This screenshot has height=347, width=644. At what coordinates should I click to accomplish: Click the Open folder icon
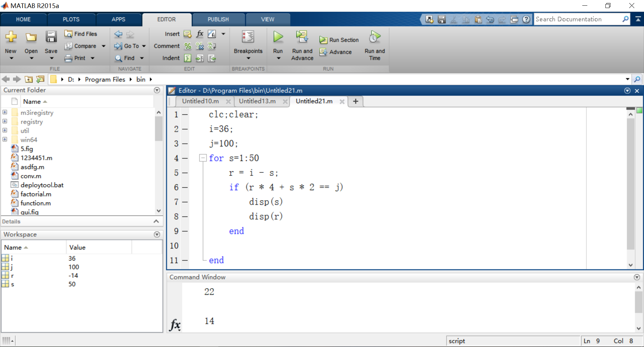tap(31, 37)
